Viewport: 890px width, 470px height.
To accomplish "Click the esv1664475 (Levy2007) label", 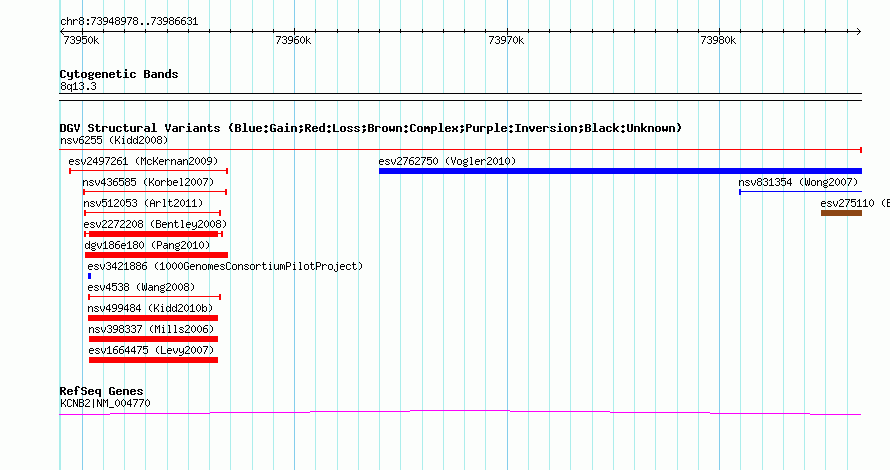I will 151,350.
